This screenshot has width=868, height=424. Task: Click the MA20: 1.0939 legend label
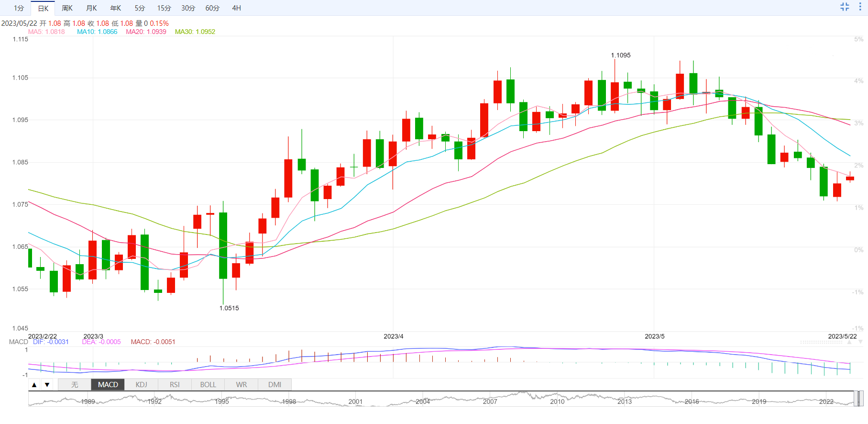click(146, 32)
